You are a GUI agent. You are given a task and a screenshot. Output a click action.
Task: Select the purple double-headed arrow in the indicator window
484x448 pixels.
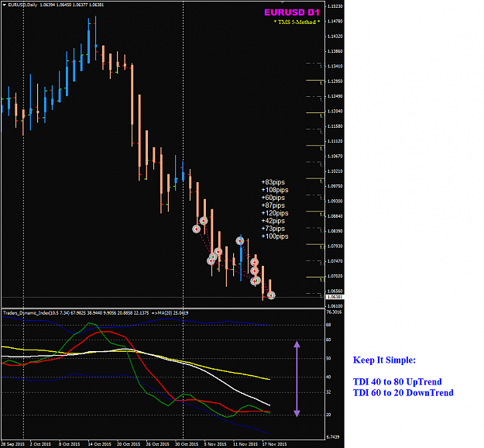pyautogui.click(x=297, y=379)
